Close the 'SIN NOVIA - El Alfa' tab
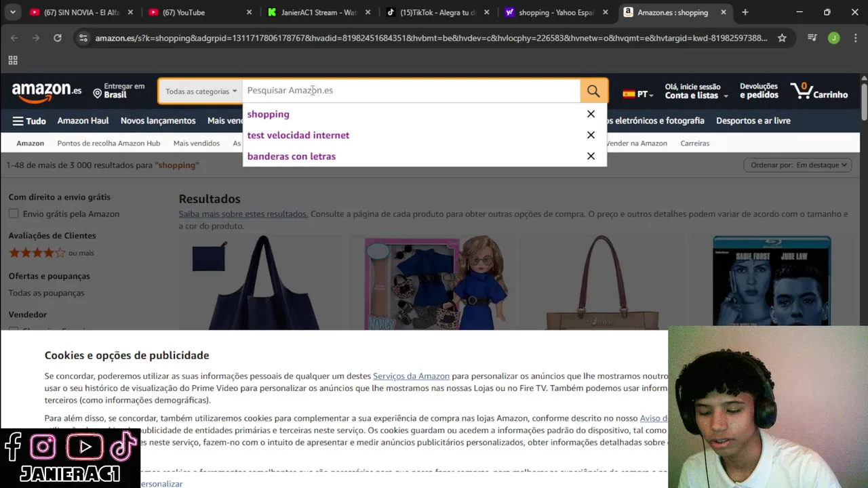Viewport: 868px width, 488px height. [x=130, y=12]
